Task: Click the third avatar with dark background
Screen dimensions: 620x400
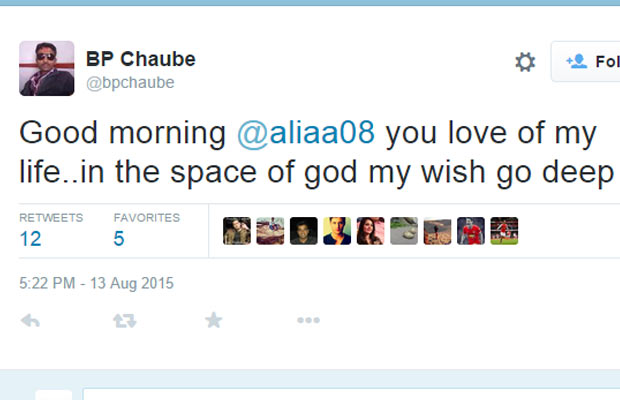Action: click(x=304, y=231)
